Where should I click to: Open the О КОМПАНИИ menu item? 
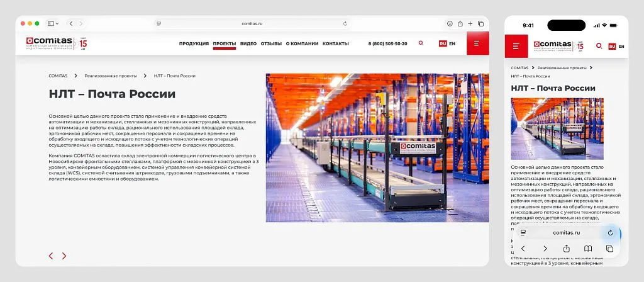pos(303,43)
